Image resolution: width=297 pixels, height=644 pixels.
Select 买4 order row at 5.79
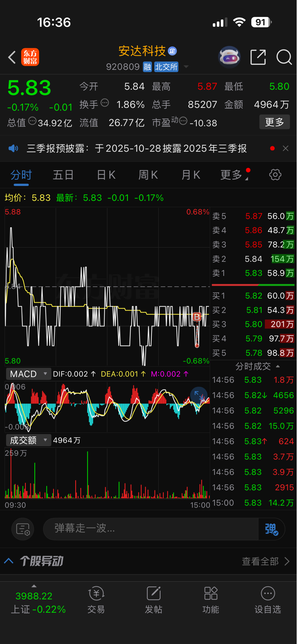coord(253,339)
